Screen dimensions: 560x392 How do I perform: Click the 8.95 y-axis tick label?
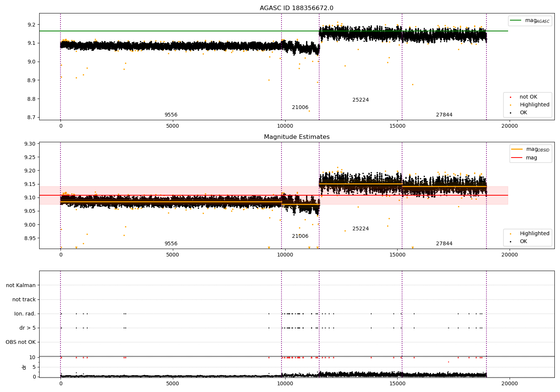(x=30, y=238)
